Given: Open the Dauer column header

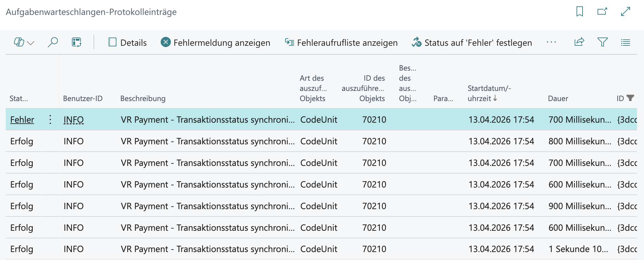Looking at the screenshot, I should coord(558,99).
